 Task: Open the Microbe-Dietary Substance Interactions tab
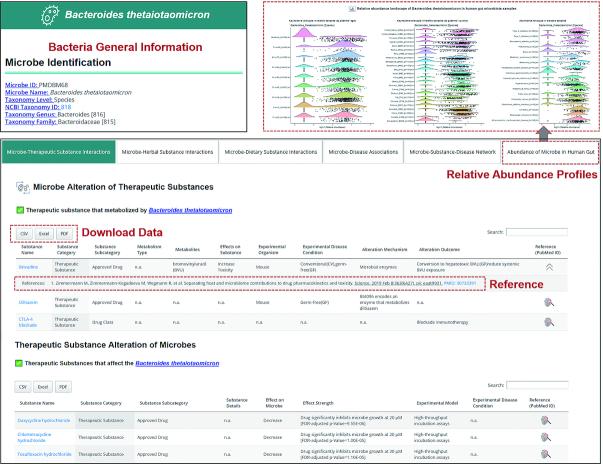(271, 152)
